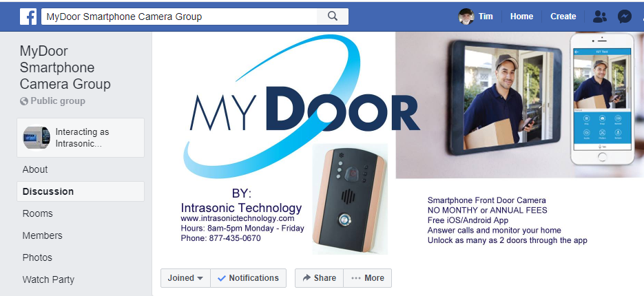Click 'Public group' label
The image size is (644, 296).
pos(58,101)
